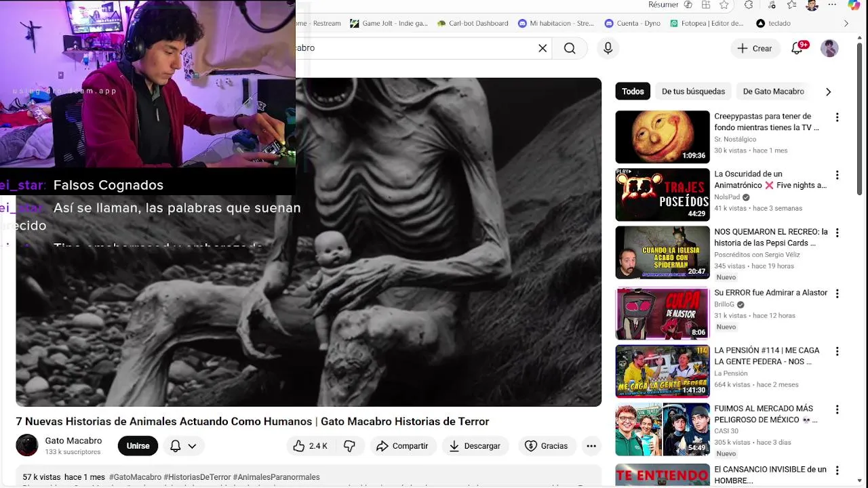The width and height of the screenshot is (868, 488).
Task: Click the magnifier search button
Action: 570,48
